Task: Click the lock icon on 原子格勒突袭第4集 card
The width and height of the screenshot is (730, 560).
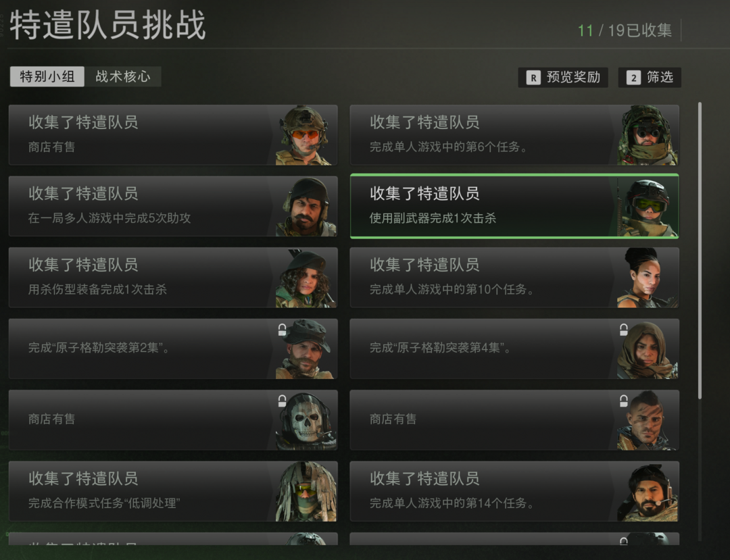Action: (624, 330)
